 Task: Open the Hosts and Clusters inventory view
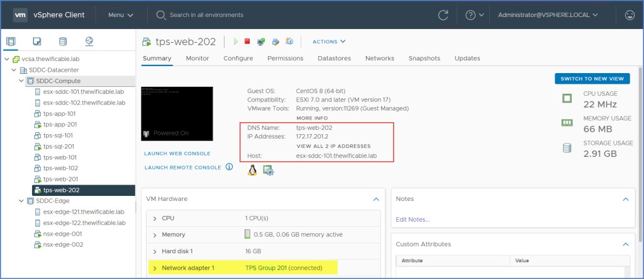[x=11, y=42]
